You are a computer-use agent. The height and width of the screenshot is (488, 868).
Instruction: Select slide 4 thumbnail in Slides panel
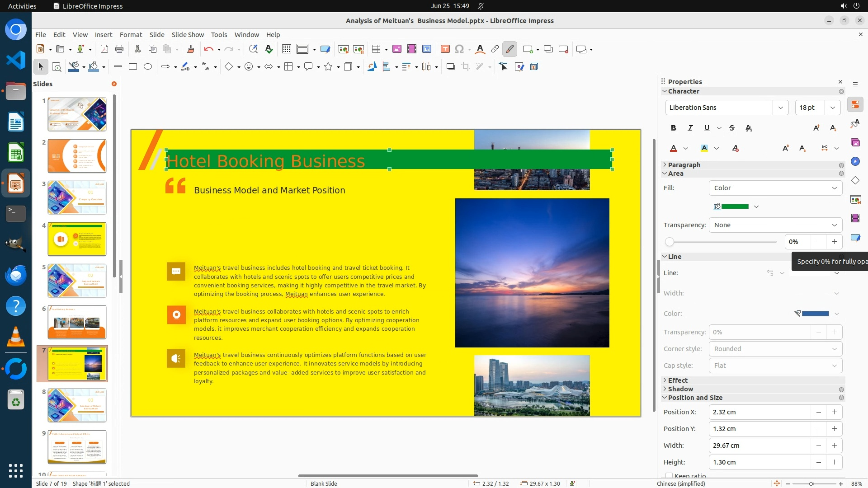point(77,239)
